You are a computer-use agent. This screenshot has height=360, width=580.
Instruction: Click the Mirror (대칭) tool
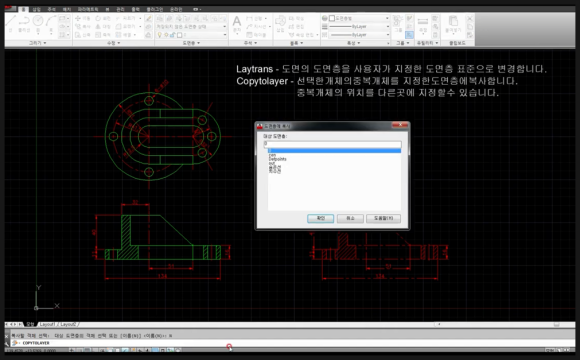click(x=103, y=27)
